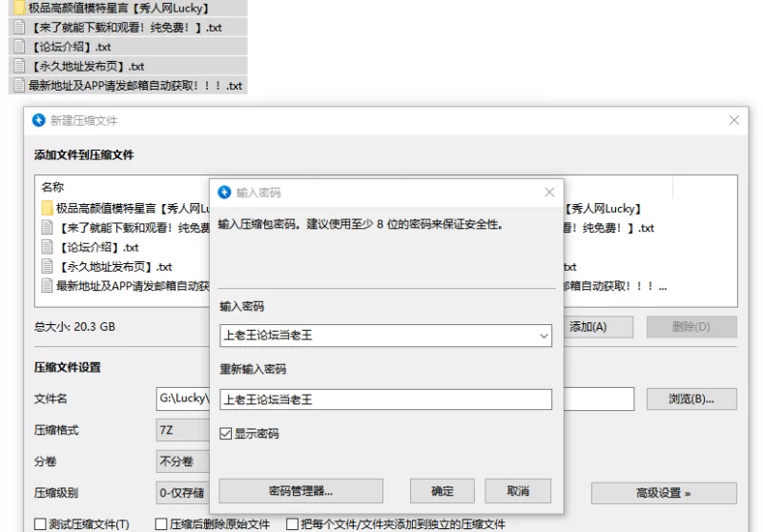Select 【秀人网Lucky】 entry right of password dialog
The image size is (763, 532).
click(603, 208)
